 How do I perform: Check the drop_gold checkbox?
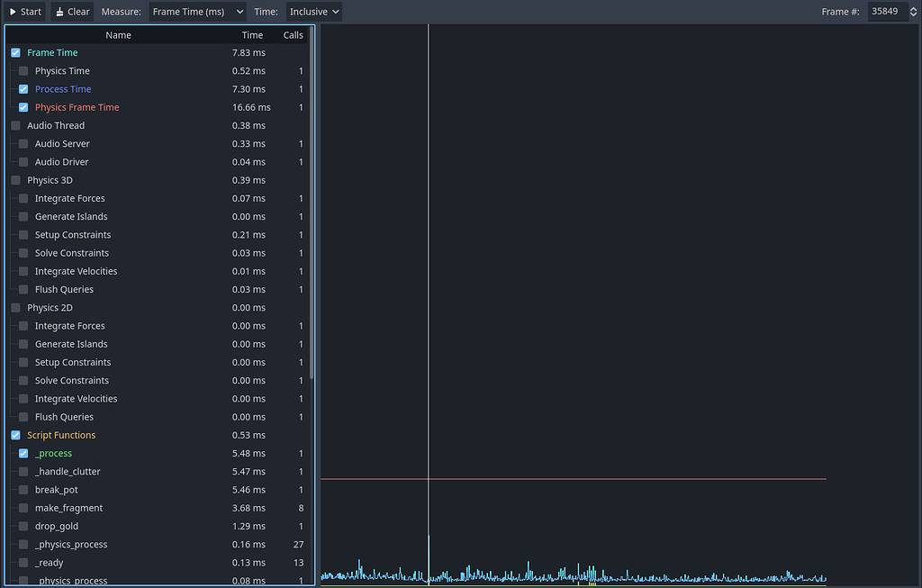(x=23, y=527)
